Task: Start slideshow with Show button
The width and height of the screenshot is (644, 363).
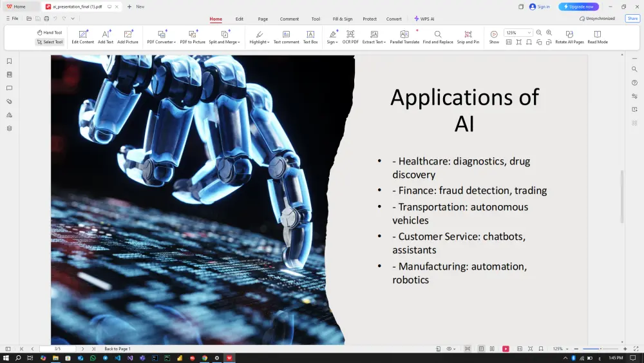Action: coord(494,37)
